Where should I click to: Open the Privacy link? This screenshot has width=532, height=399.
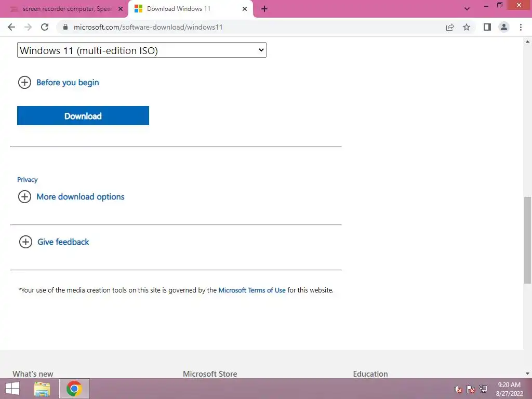[x=27, y=179]
